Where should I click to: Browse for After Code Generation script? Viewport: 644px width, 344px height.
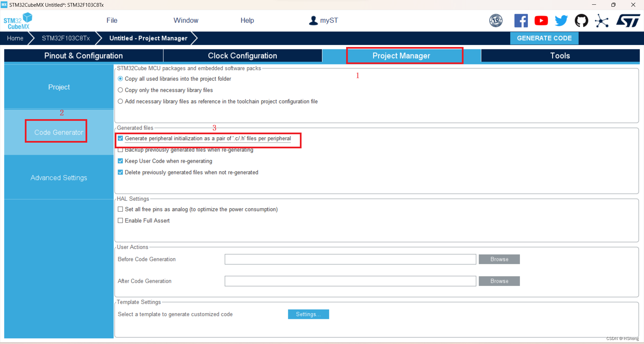pos(499,281)
